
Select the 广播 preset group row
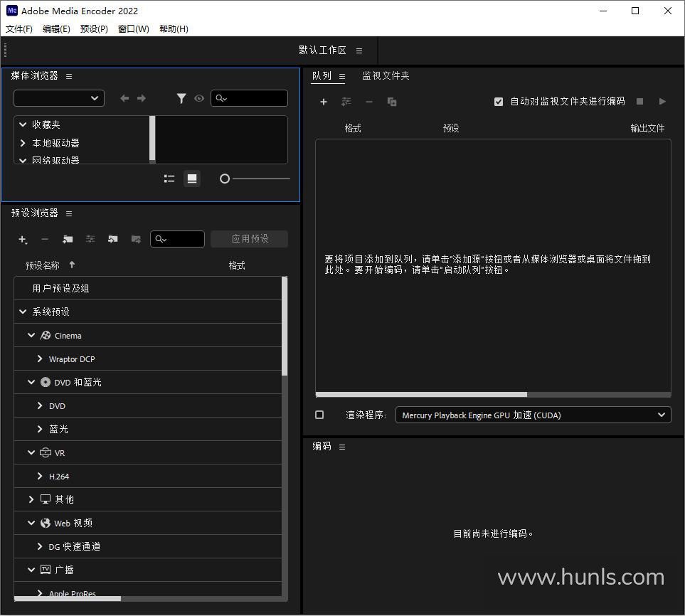tap(148, 570)
